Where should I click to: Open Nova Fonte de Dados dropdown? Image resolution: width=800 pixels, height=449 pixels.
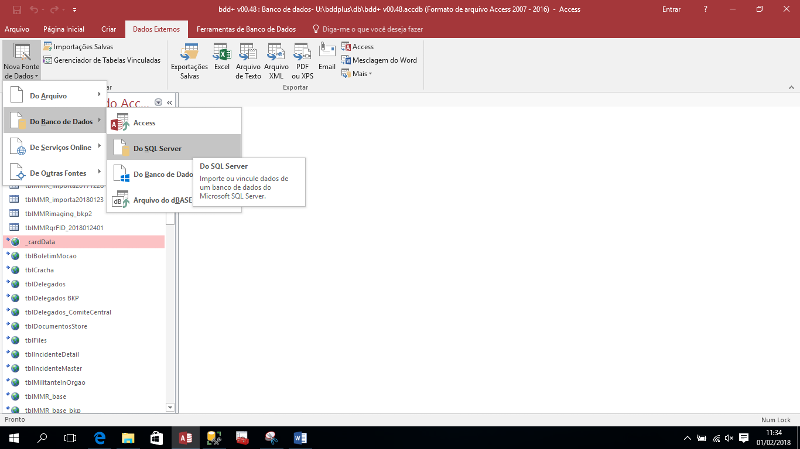[21, 61]
